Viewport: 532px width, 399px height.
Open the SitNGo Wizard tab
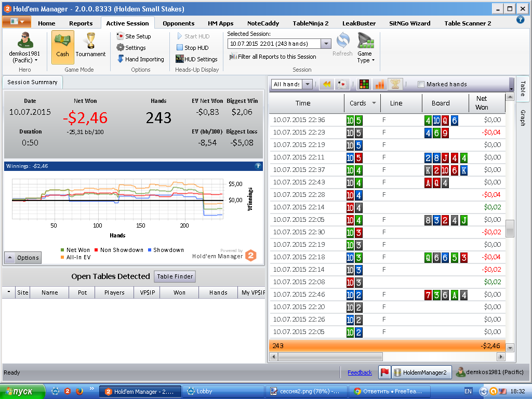[x=409, y=23]
